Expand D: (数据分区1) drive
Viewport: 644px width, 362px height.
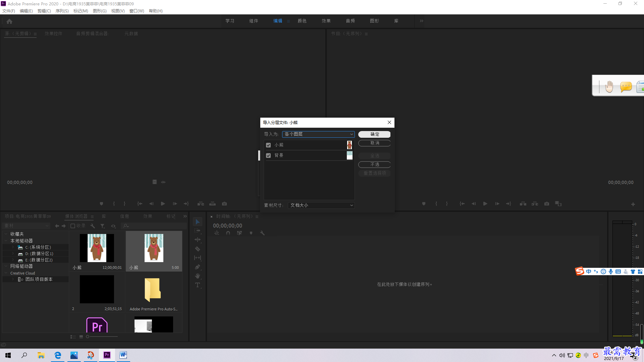13,253
